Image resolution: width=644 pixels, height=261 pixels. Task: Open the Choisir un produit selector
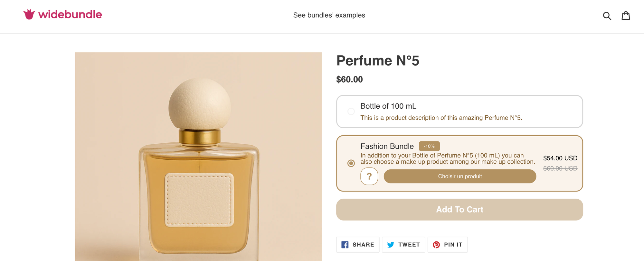coord(459,176)
